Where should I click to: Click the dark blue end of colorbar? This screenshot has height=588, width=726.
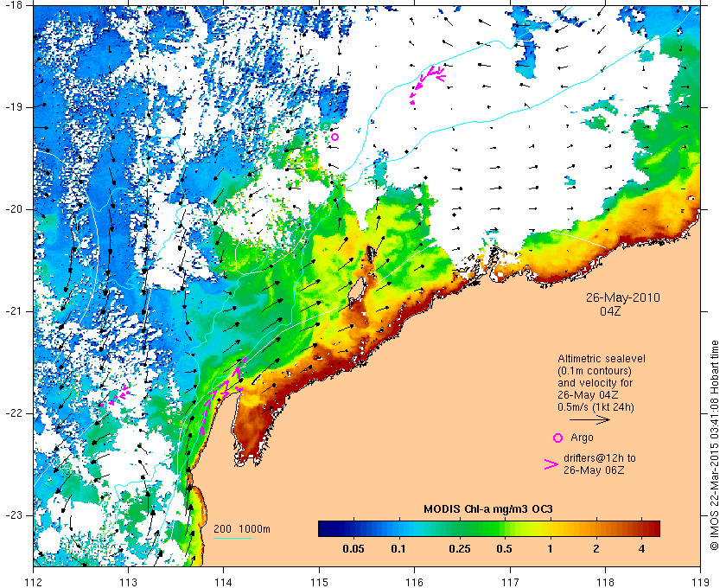pyautogui.click(x=324, y=528)
